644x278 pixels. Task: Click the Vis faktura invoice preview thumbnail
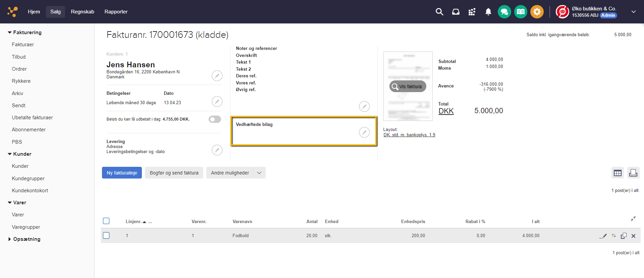tap(408, 86)
